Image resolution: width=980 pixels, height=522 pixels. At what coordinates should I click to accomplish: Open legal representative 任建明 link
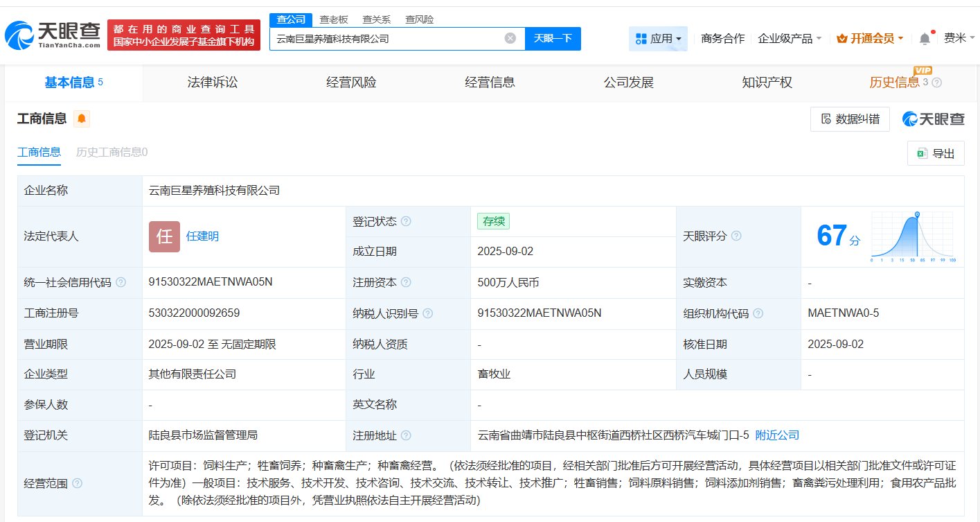coord(202,236)
